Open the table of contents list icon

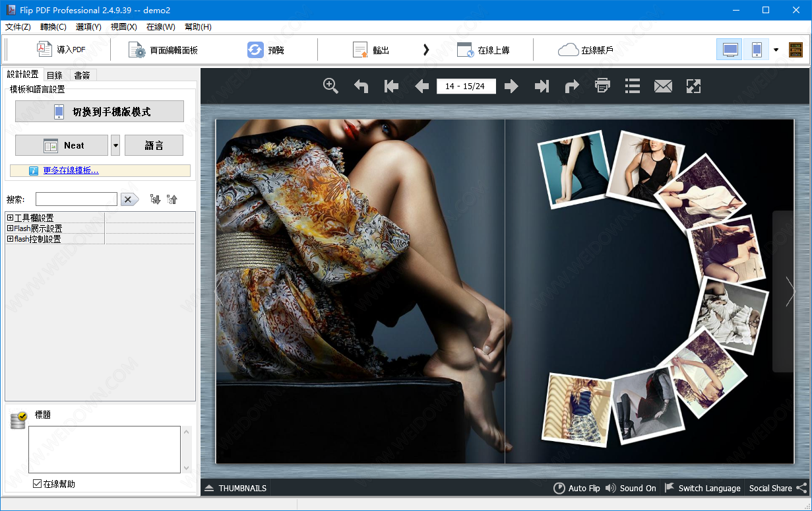[x=633, y=86]
